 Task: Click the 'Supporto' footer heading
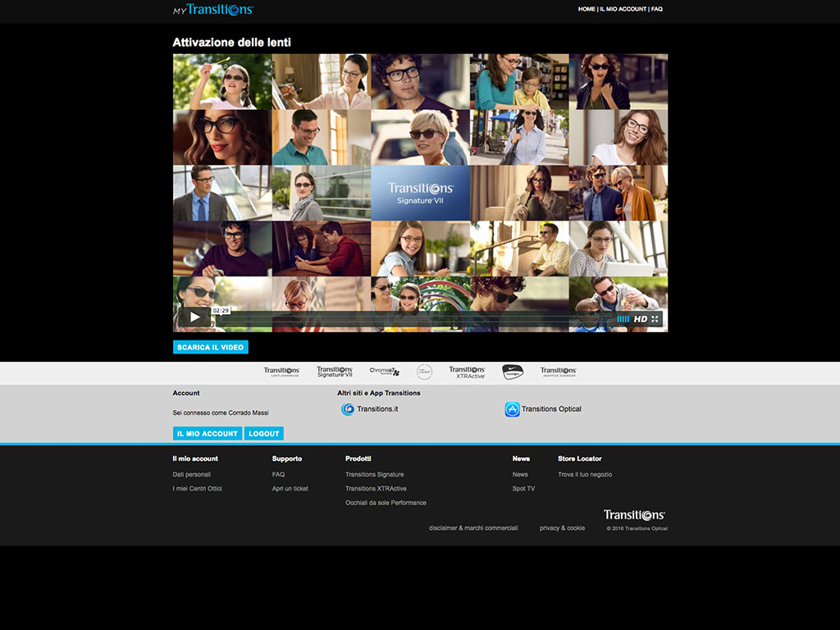coord(287,459)
